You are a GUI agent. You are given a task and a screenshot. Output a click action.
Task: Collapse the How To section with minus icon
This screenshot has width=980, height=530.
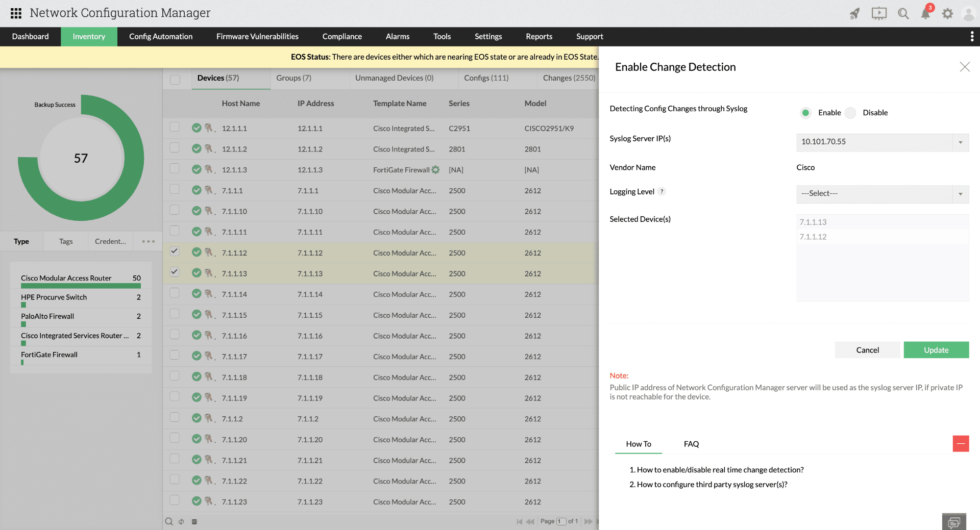(961, 443)
